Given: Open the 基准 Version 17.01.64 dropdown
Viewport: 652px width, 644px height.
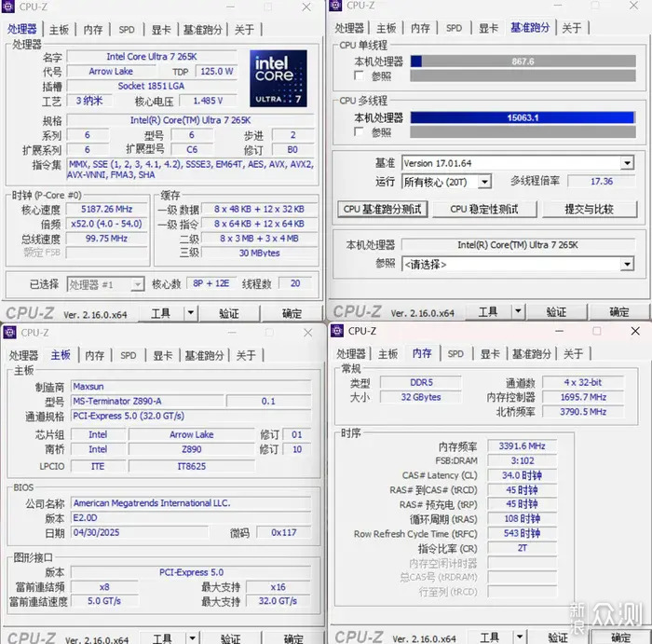Looking at the screenshot, I should point(627,163).
